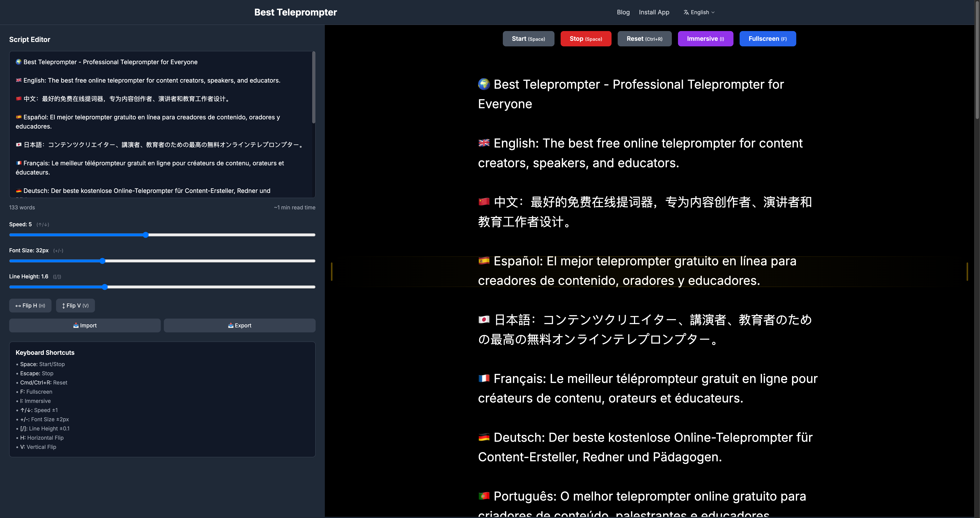Click the 'Script Editor' heading
This screenshot has width=980, height=518.
30,40
